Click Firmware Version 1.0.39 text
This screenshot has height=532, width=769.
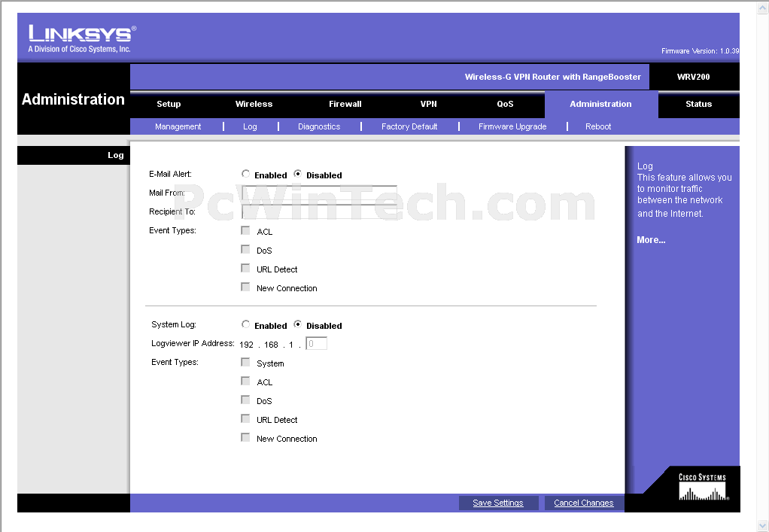tap(700, 51)
